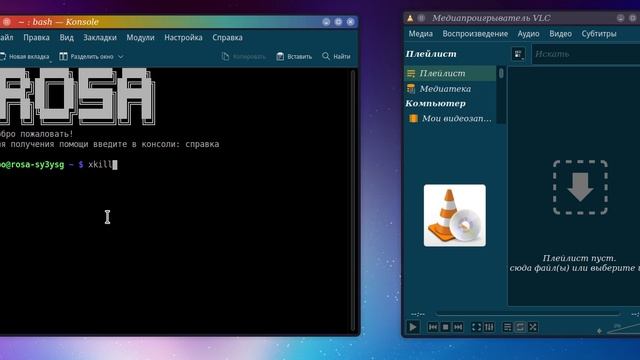Open the Модули menu in Konsole
The image size is (640, 360).
tap(140, 38)
